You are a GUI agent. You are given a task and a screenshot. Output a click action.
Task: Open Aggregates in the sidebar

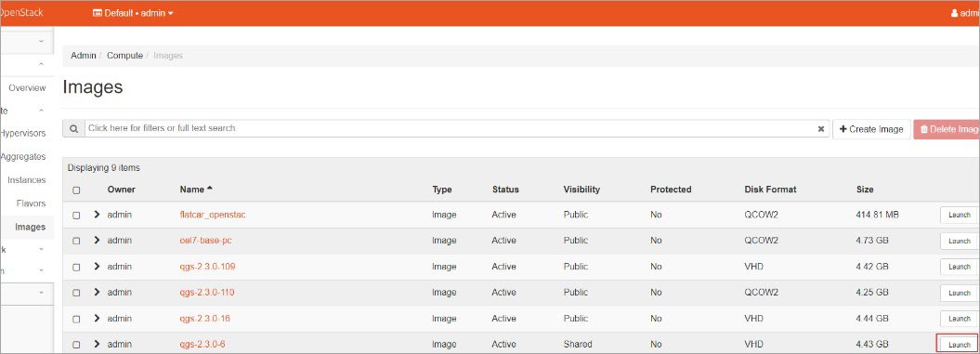23,156
